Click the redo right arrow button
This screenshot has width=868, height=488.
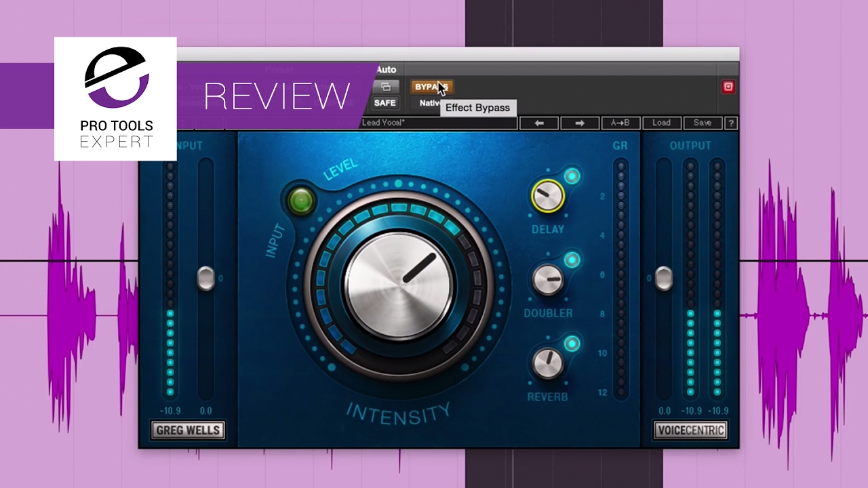coord(580,123)
